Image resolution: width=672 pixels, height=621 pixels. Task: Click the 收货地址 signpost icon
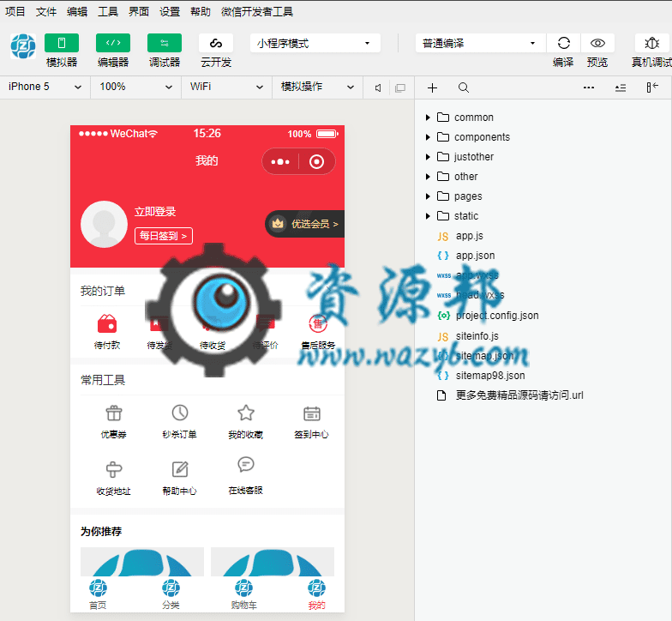114,469
